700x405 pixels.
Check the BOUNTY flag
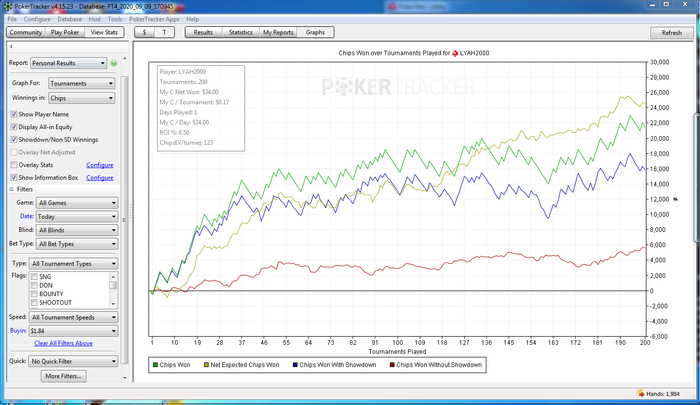[34, 294]
